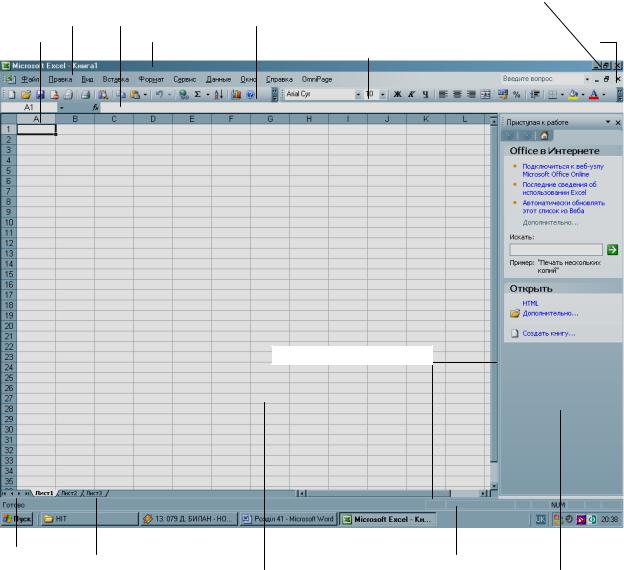Open Excel Help with the question mark icon

250,95
